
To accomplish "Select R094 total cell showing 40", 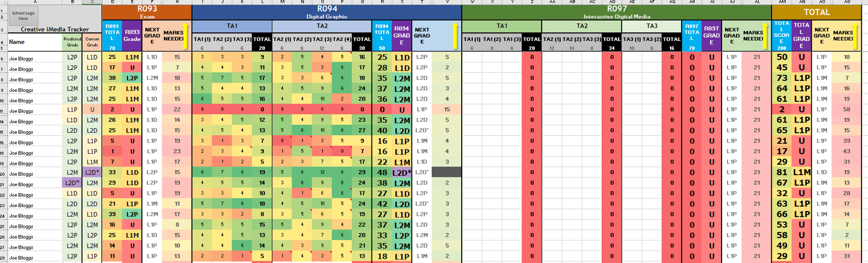I will click(382, 131).
